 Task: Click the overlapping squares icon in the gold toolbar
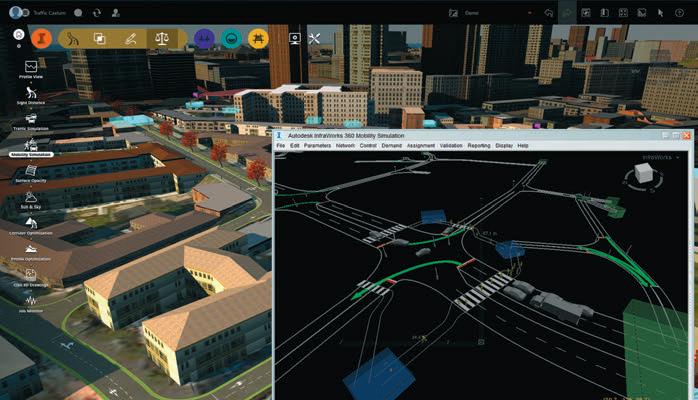tap(100, 39)
